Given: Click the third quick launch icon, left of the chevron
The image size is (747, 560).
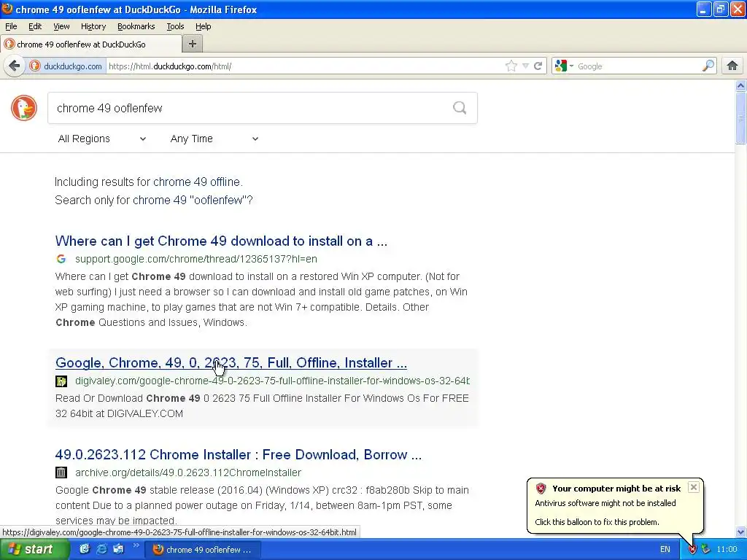Looking at the screenshot, I should pos(118,549).
